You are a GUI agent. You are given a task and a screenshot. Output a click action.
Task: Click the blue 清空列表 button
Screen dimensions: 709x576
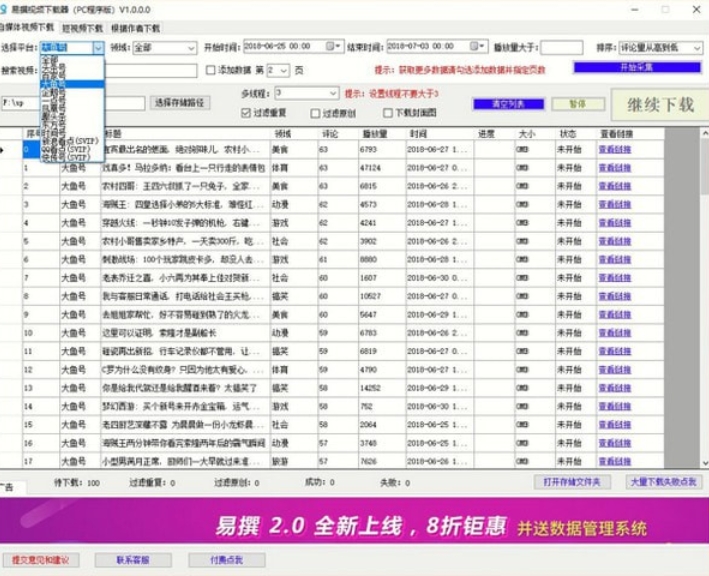click(508, 103)
